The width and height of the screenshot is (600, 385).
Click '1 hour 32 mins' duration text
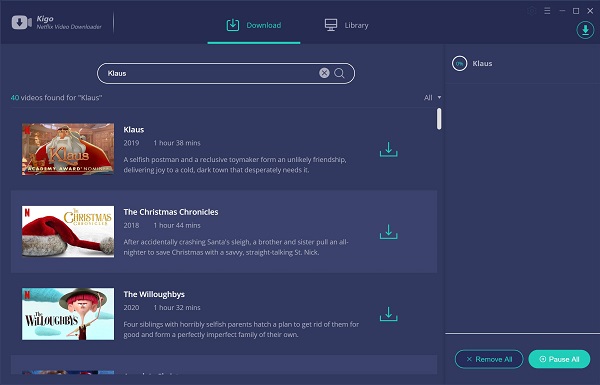(x=177, y=308)
